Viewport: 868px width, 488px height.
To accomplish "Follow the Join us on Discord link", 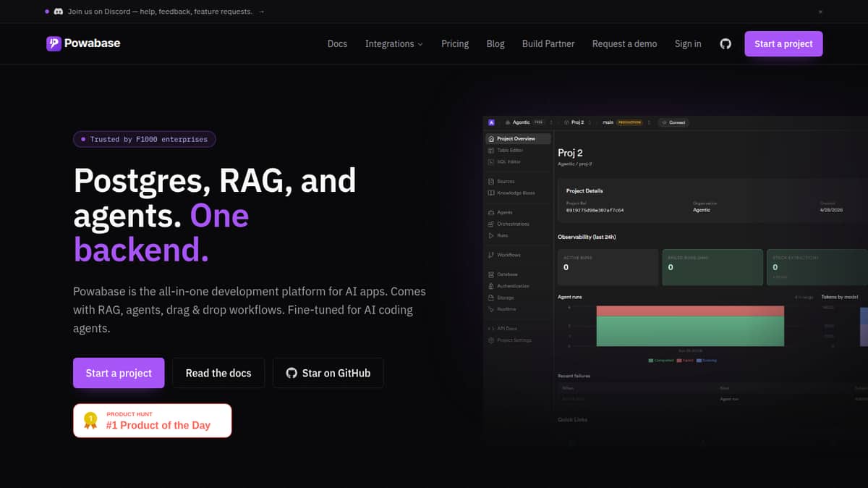I will (166, 12).
